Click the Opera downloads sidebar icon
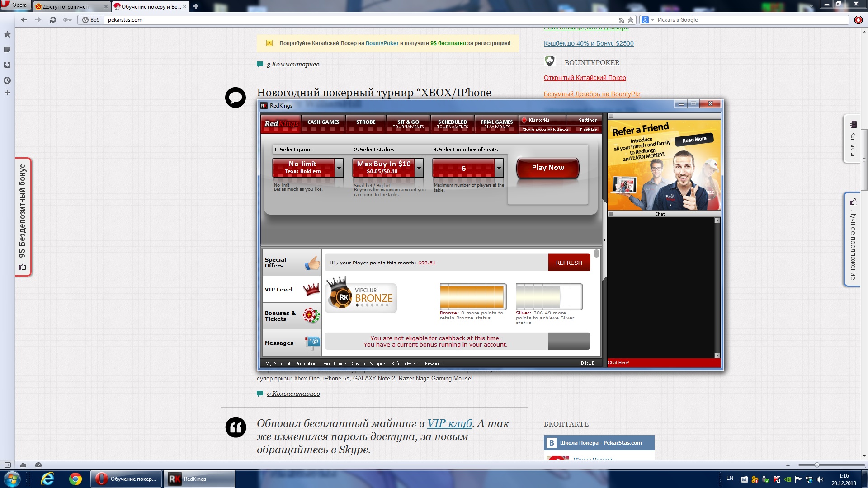This screenshot has width=868, height=488. click(7, 65)
